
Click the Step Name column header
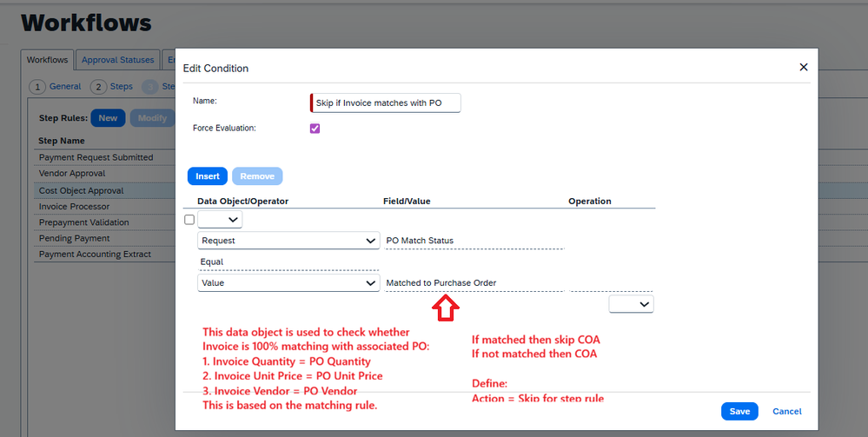pyautogui.click(x=62, y=141)
